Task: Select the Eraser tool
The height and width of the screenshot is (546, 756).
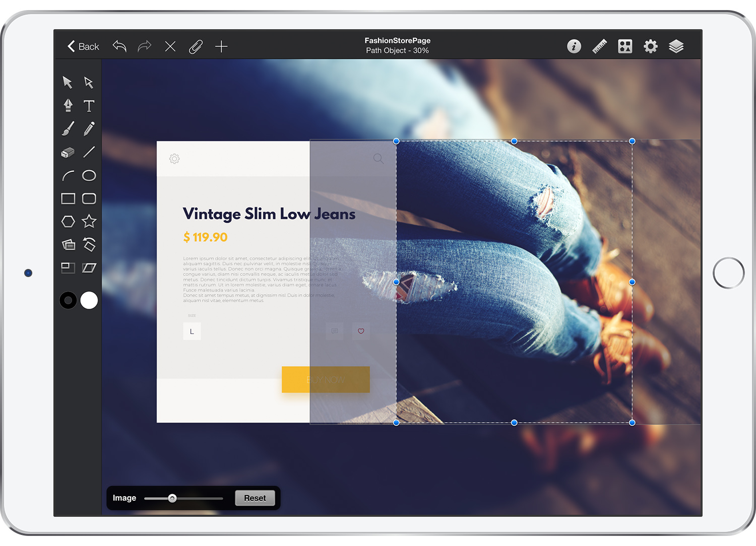Action: (x=68, y=152)
